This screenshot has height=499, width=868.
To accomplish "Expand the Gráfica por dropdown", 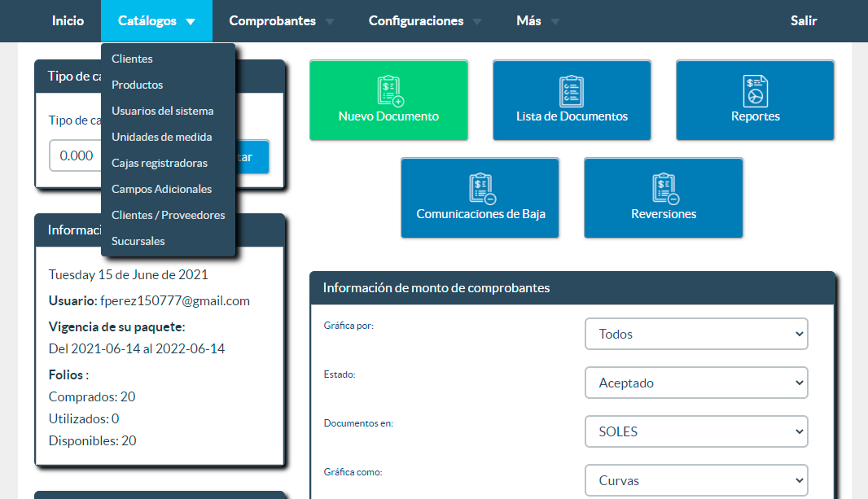I will (x=696, y=334).
